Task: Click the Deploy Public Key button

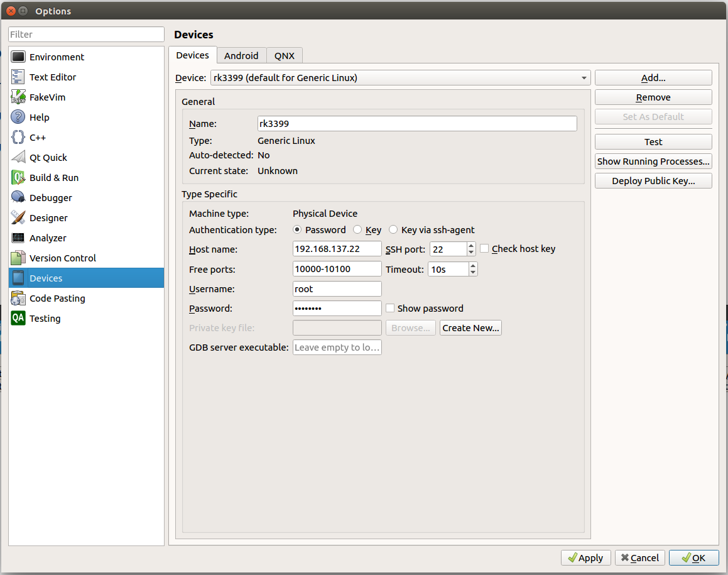Action: point(653,181)
